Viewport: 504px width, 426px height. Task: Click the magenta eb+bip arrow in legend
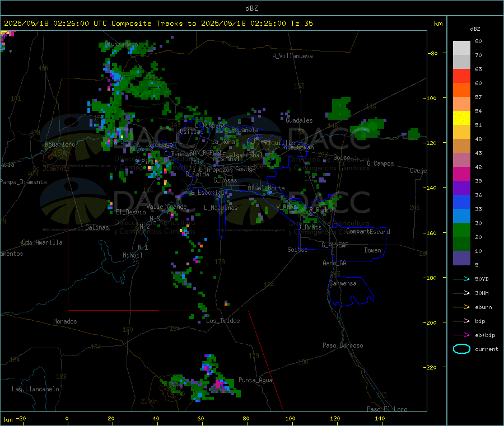[x=461, y=335]
